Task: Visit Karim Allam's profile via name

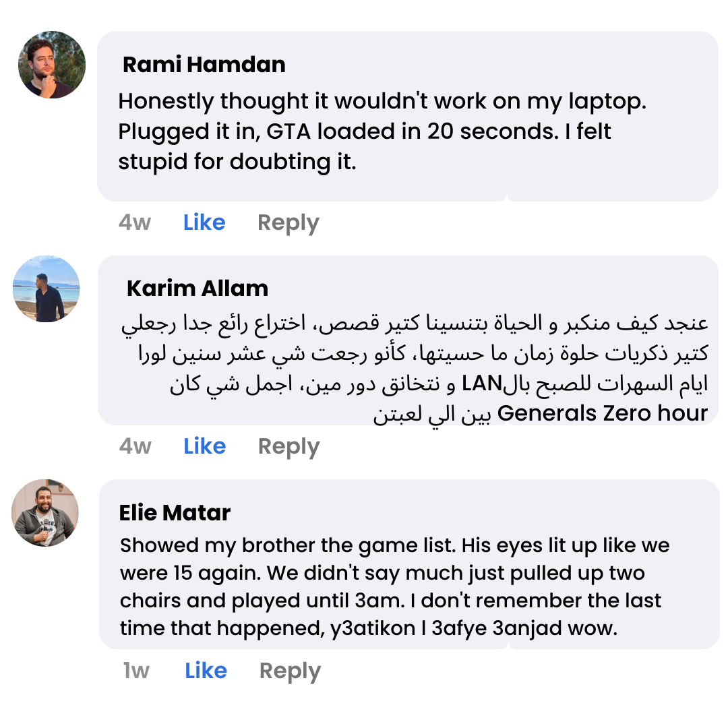Action: click(x=197, y=289)
